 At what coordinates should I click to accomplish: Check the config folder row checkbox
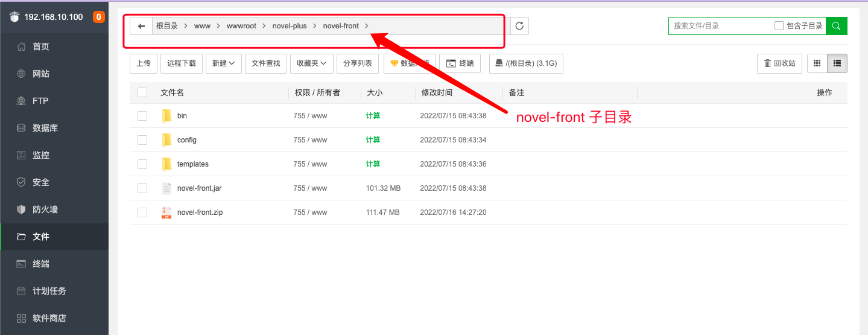pyautogui.click(x=142, y=140)
